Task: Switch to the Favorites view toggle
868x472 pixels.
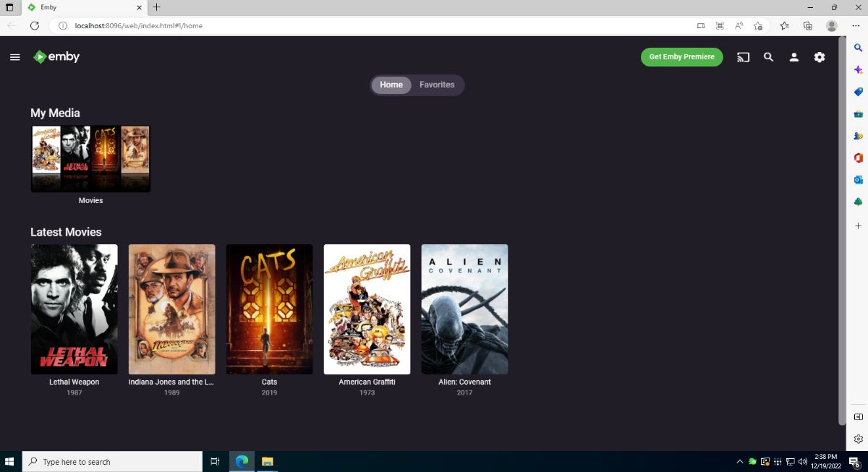Action: click(x=436, y=85)
